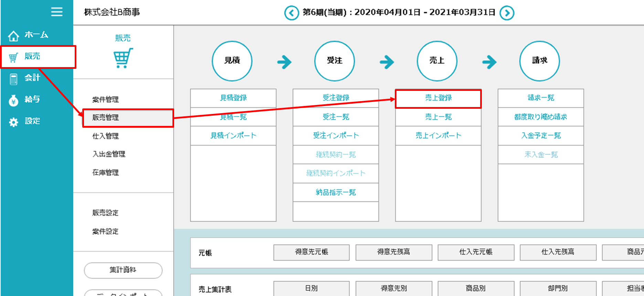
Task: Open 見積インポート link
Action: tap(233, 136)
